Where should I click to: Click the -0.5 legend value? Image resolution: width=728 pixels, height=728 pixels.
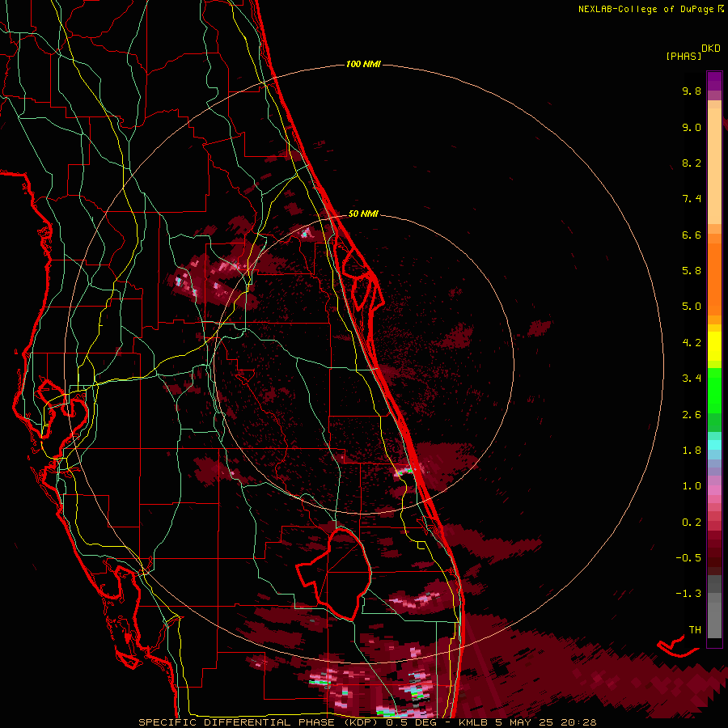pos(688,558)
